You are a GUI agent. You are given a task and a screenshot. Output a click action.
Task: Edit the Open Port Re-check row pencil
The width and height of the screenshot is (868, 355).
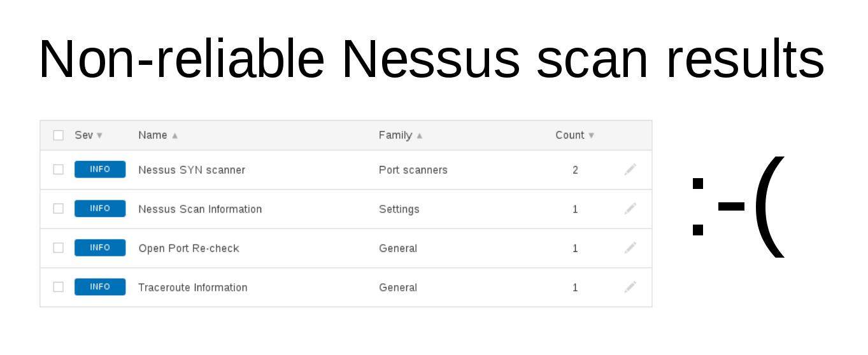click(630, 247)
